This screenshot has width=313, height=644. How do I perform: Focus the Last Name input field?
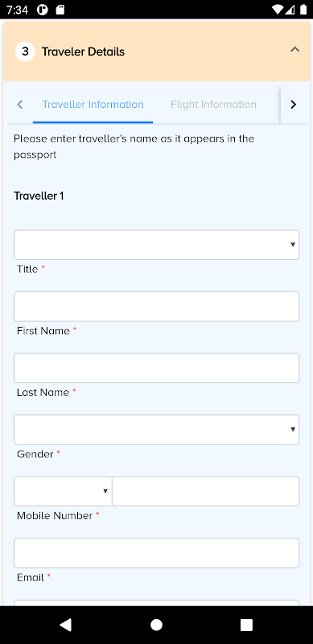156,368
